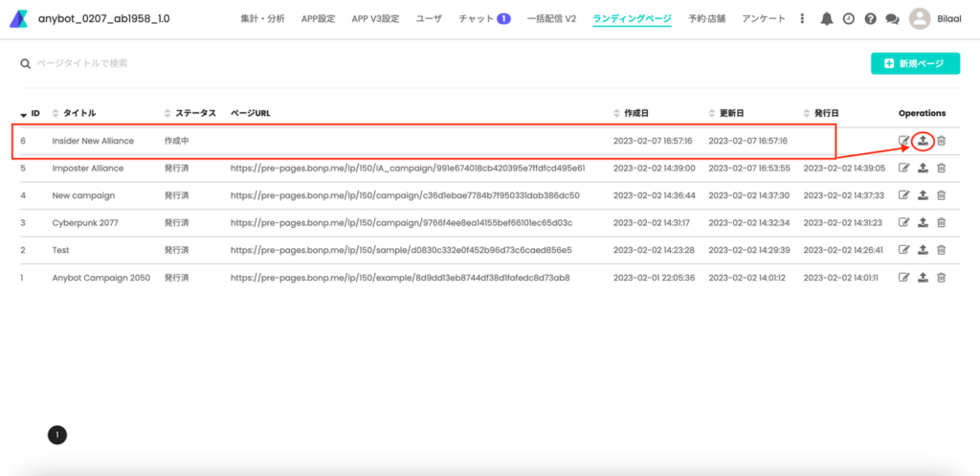Edit the Imposter Alliance page
The image size is (980, 476).
(x=904, y=169)
